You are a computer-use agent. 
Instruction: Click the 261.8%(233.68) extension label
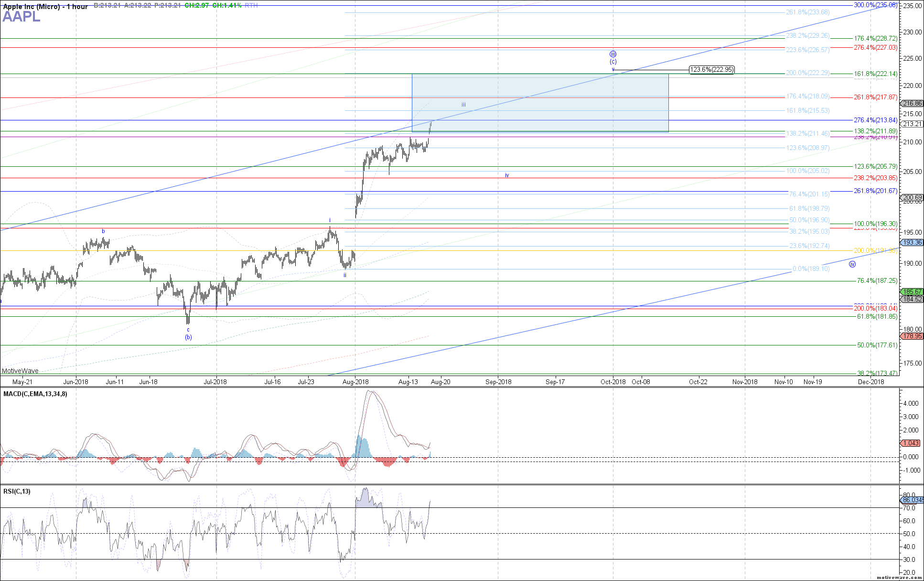[808, 12]
